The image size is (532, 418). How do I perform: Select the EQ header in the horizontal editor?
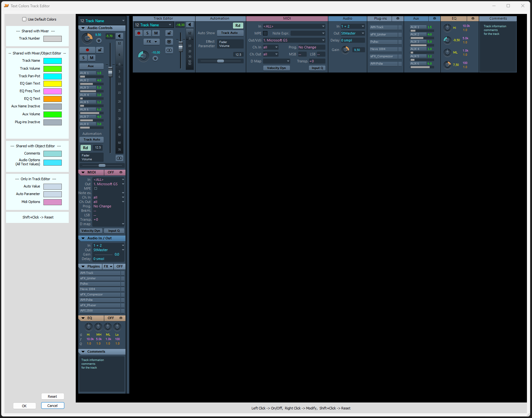click(x=454, y=18)
